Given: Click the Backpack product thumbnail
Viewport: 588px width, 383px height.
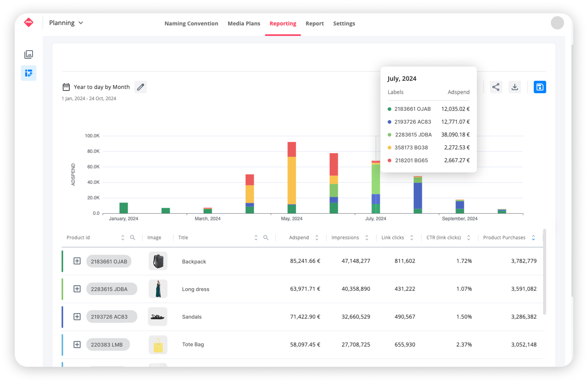Looking at the screenshot, I should 158,261.
